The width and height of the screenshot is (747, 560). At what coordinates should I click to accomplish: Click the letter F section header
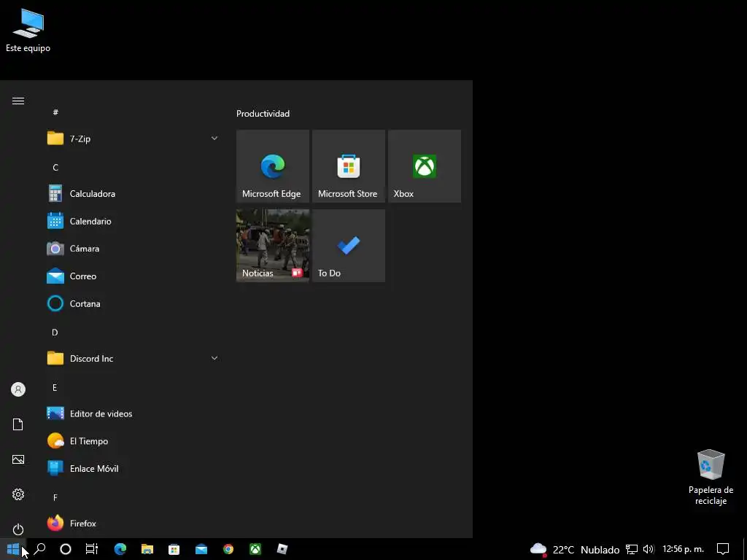(55, 497)
